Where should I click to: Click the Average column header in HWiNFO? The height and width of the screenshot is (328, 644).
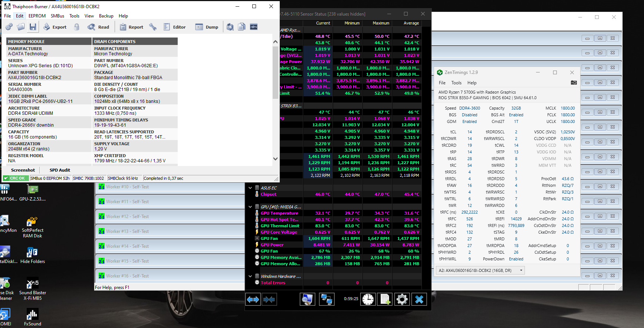pyautogui.click(x=411, y=23)
